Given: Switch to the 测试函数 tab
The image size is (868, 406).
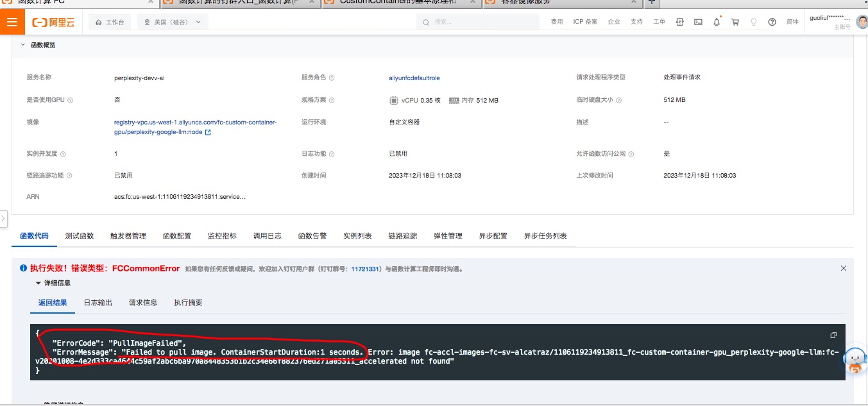Looking at the screenshot, I should tap(80, 236).
